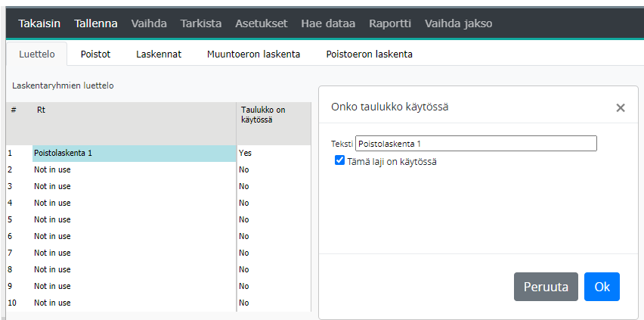The height and width of the screenshot is (320, 644).
Task: Switch to the Poistot tab
Action: (96, 54)
